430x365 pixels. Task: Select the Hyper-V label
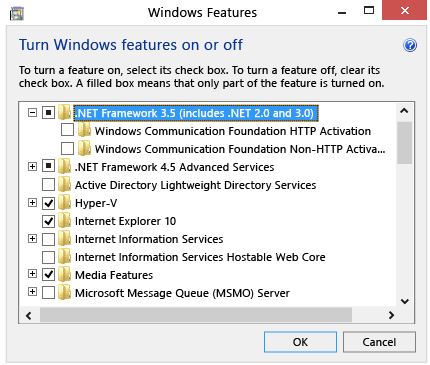(x=96, y=203)
